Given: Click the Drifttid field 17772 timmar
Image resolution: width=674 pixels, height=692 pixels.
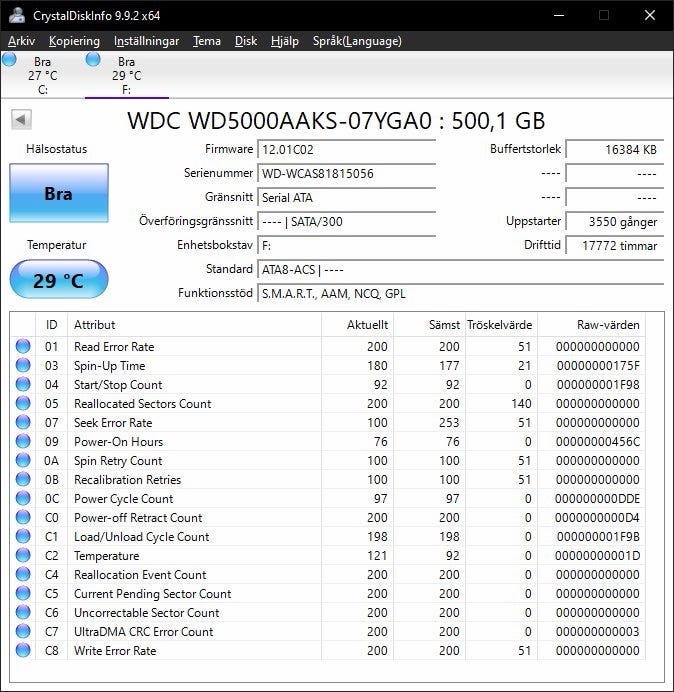Looking at the screenshot, I should tap(614, 245).
